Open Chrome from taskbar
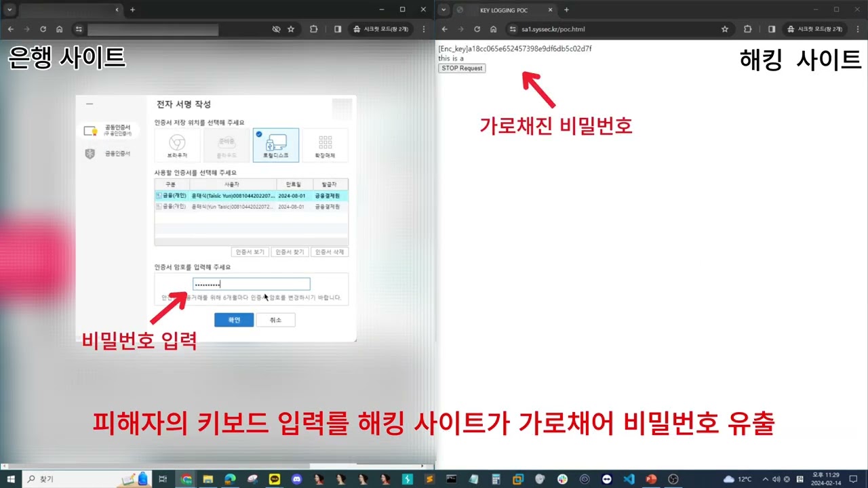Viewport: 868px width, 488px height. [186, 479]
